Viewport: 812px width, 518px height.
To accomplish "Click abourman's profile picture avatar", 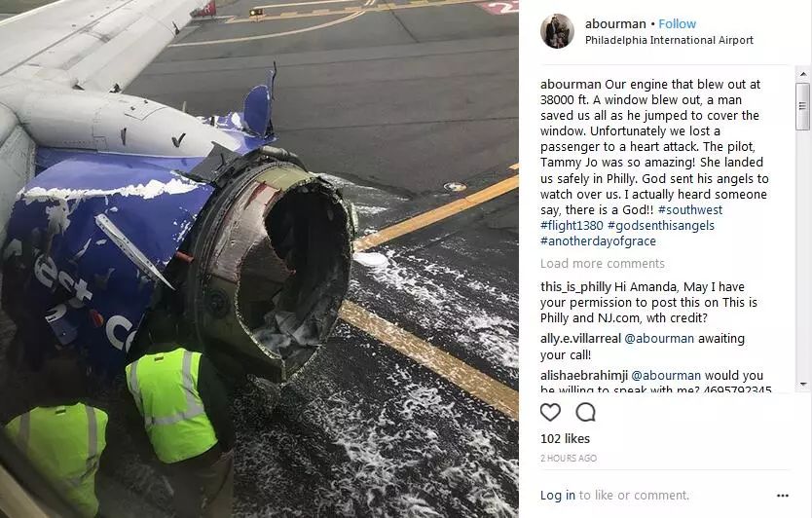I will pyautogui.click(x=557, y=31).
